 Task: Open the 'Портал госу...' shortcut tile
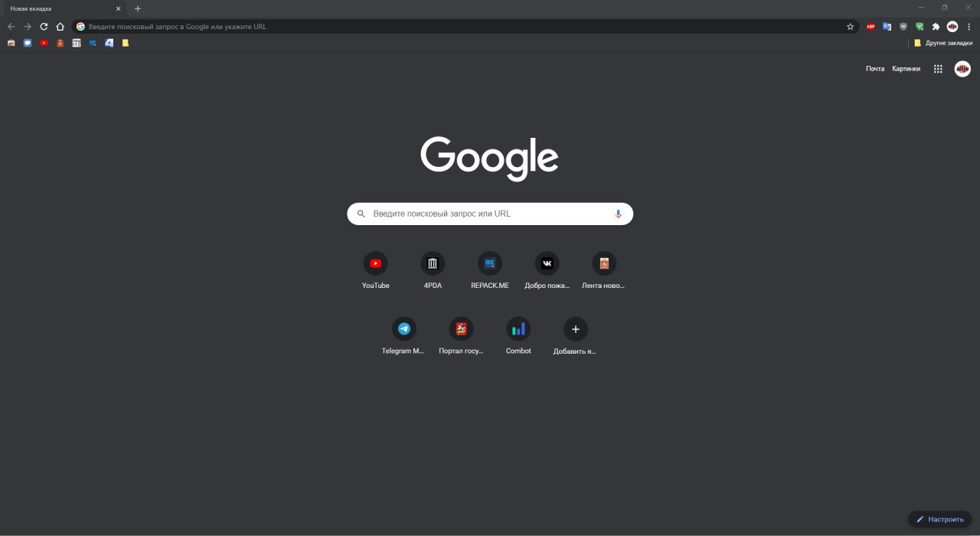pos(461,336)
